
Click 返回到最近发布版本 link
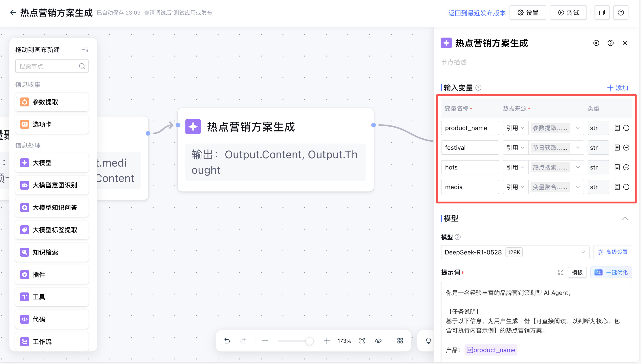pos(477,13)
